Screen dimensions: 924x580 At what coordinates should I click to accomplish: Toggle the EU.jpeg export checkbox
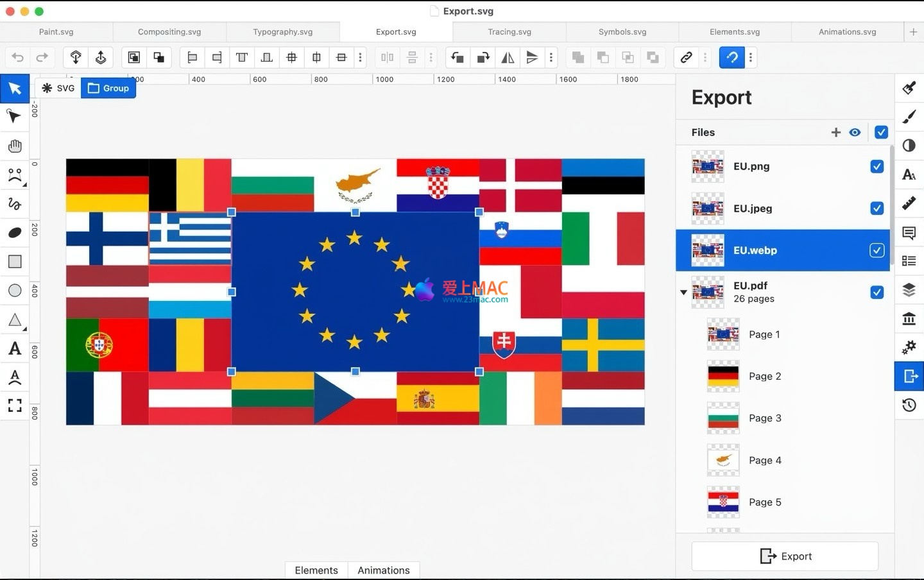point(877,209)
